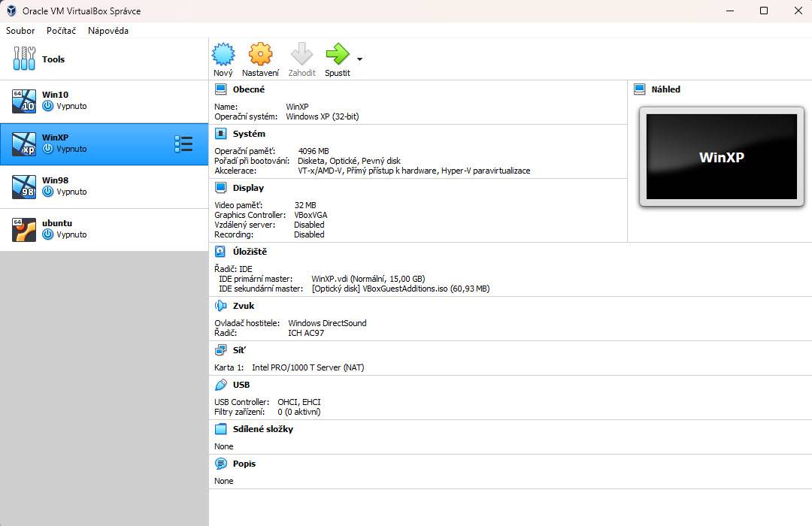This screenshot has width=812, height=526.
Task: Click the Hyper-V paravirtualizace acceleration text
Action: tap(486, 171)
